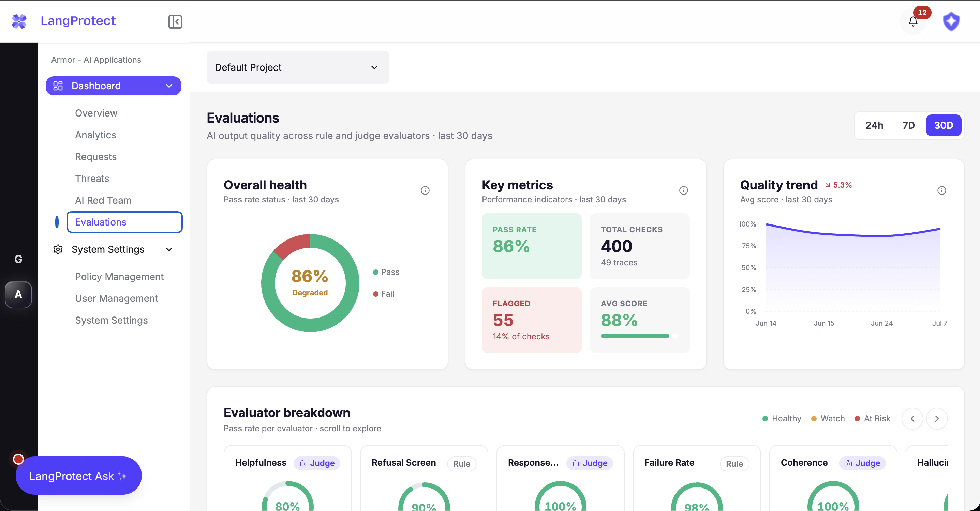The width and height of the screenshot is (980, 511).
Task: Click the Judge badge on Coherence card
Action: tap(862, 463)
